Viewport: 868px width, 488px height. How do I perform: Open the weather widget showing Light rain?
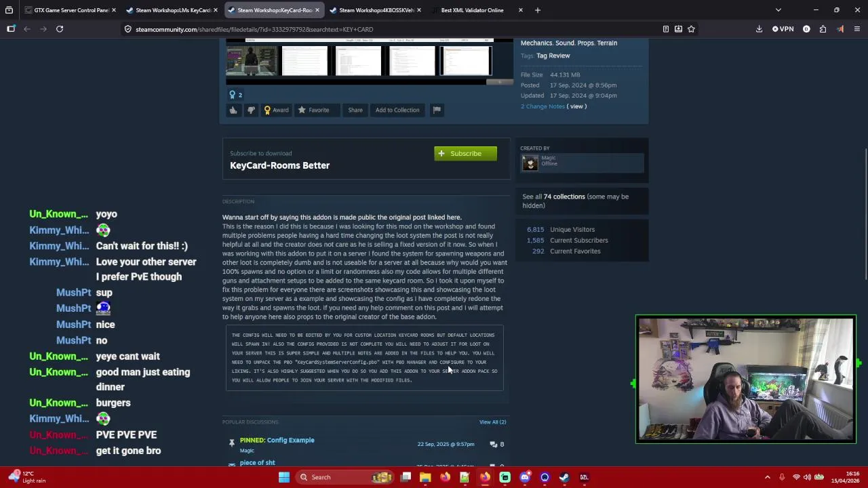(x=27, y=477)
